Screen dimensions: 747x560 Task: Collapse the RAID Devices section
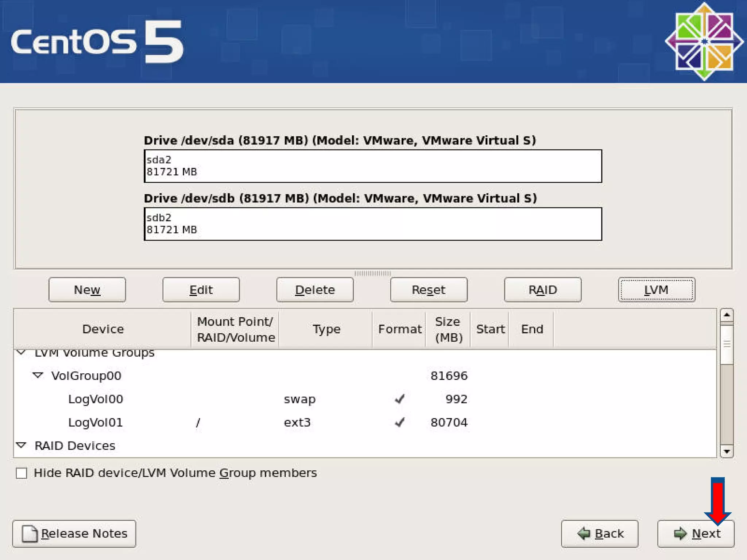point(22,445)
